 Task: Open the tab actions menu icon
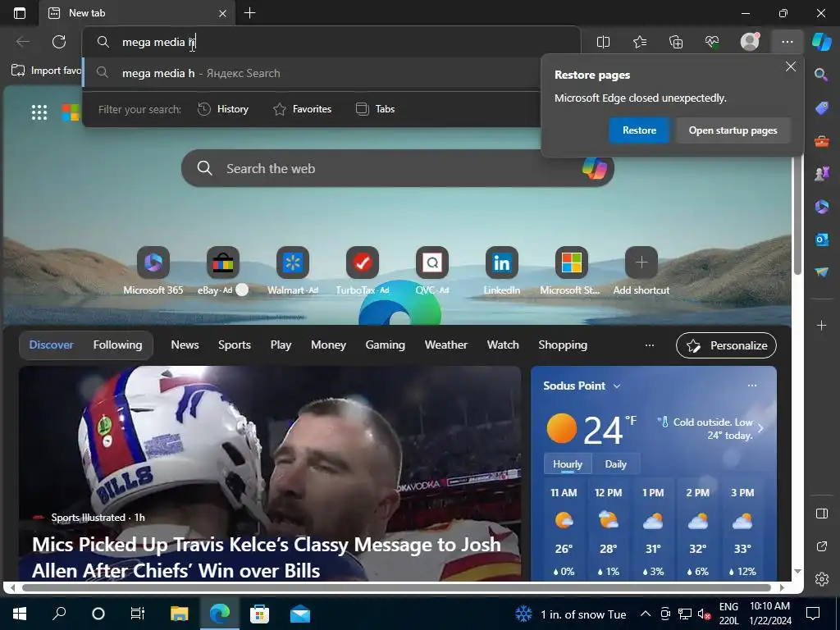tap(20, 13)
